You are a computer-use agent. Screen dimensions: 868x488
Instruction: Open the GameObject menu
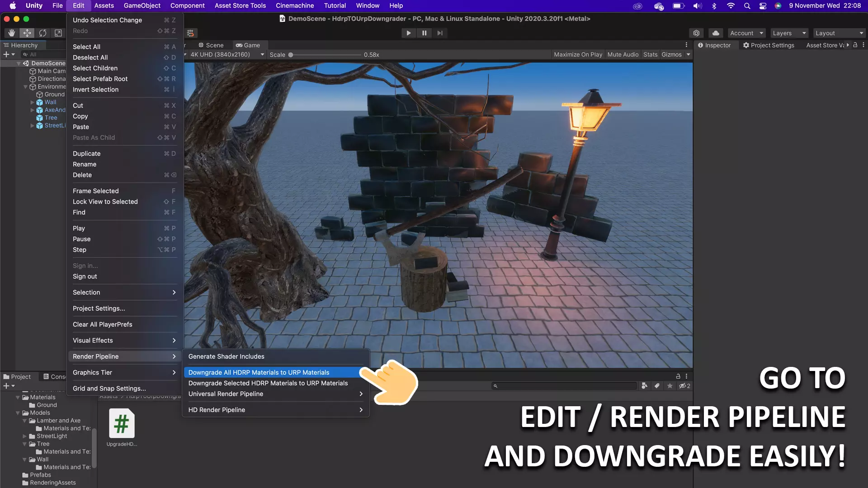142,6
